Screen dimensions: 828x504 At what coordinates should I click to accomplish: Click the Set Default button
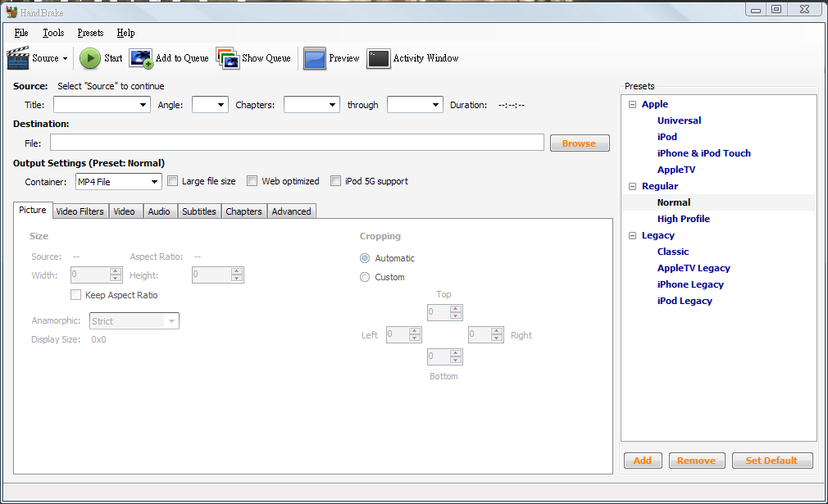tap(772, 461)
